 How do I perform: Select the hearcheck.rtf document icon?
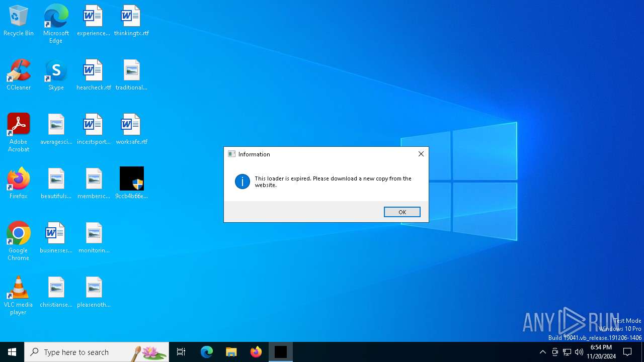93,75
